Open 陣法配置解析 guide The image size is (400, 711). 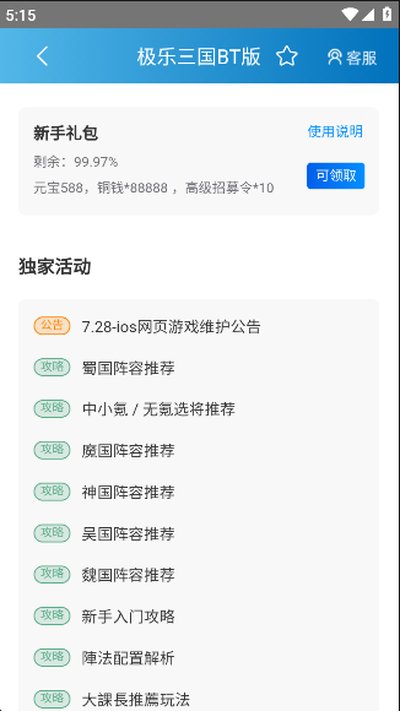128,658
